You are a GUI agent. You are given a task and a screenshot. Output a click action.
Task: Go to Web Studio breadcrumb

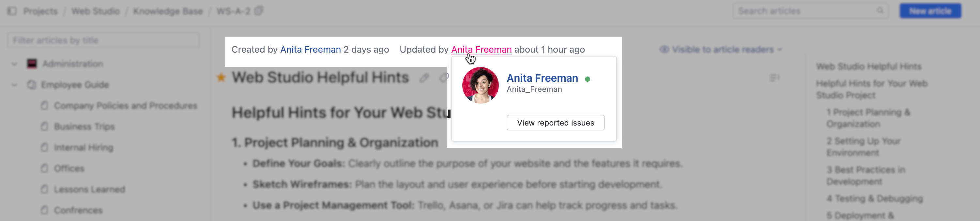coord(95,11)
